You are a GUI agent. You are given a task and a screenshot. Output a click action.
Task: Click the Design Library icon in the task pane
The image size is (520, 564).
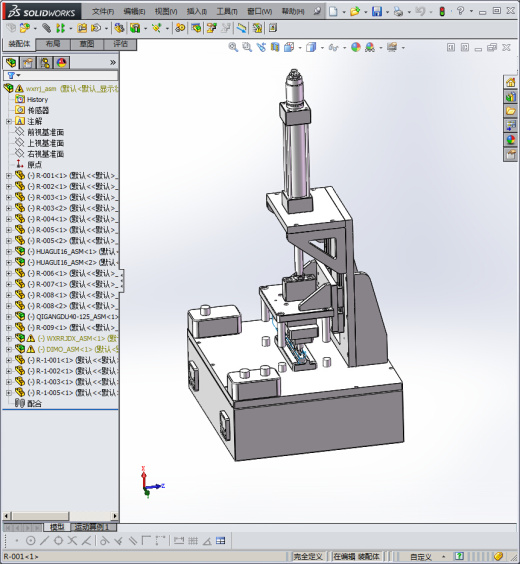[511, 97]
